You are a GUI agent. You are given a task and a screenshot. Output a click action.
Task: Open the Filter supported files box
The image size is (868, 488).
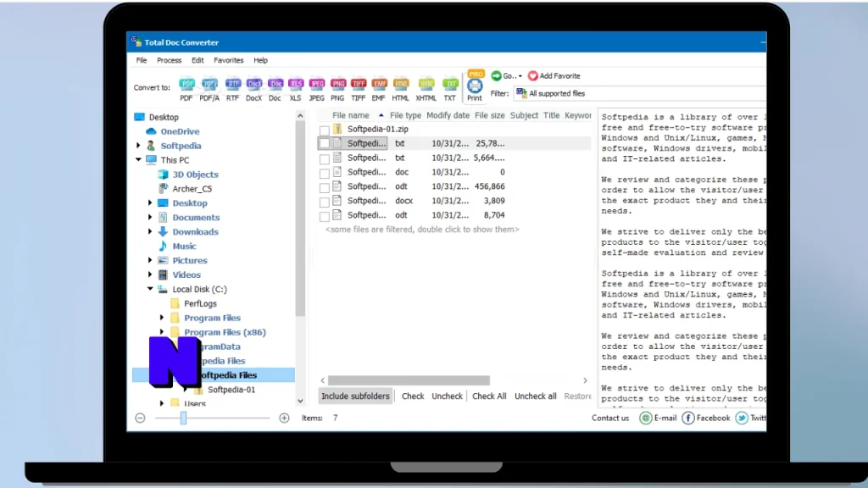641,93
